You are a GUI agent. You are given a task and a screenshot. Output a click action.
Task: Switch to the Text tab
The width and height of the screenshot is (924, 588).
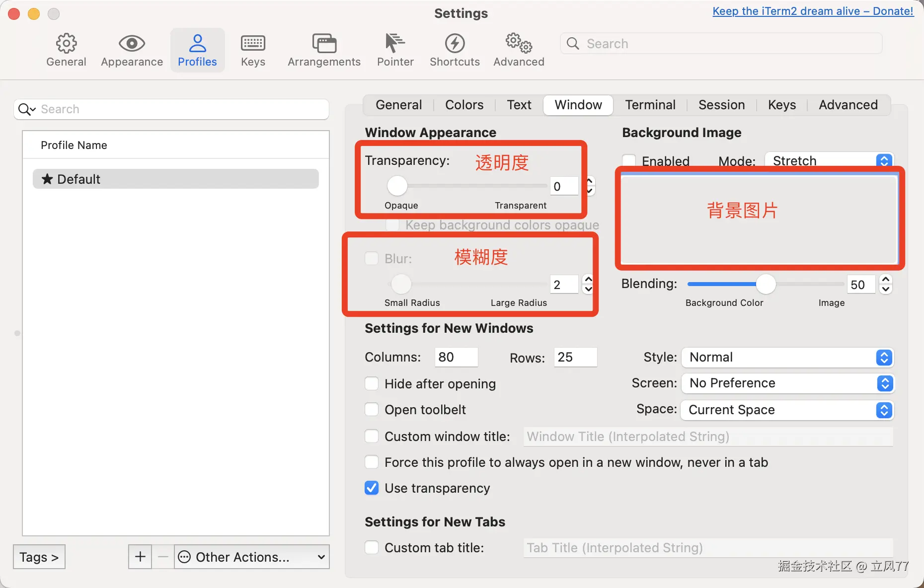[x=519, y=105]
